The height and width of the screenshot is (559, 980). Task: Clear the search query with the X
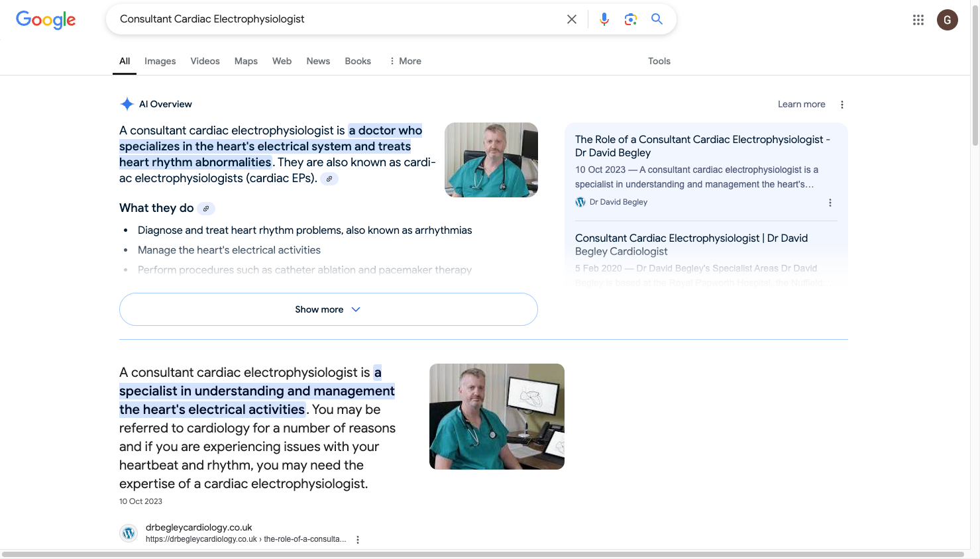click(x=571, y=19)
